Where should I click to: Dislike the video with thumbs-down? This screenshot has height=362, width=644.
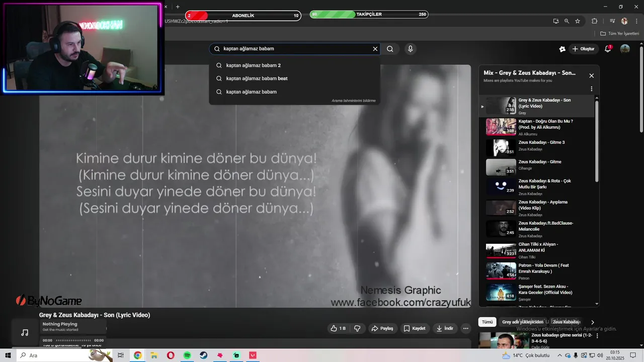(x=357, y=328)
